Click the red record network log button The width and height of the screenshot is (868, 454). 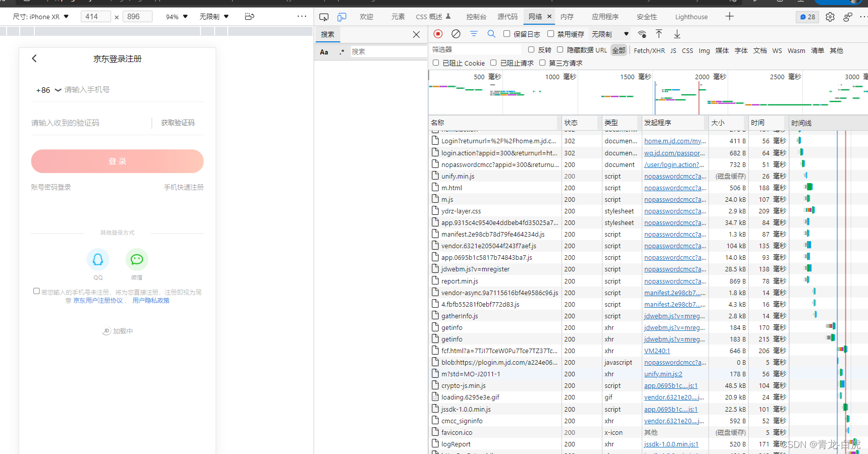tap(438, 34)
